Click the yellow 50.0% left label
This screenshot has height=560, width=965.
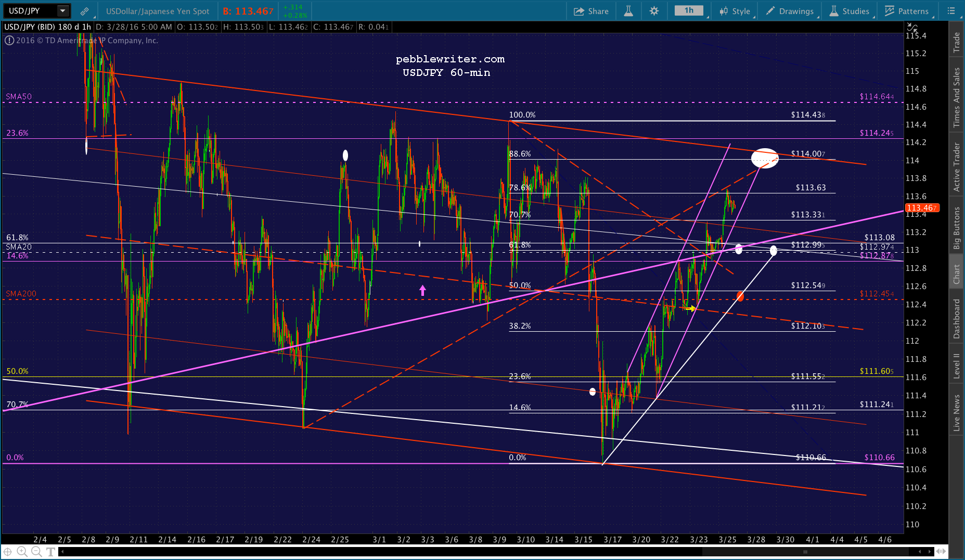(17, 371)
